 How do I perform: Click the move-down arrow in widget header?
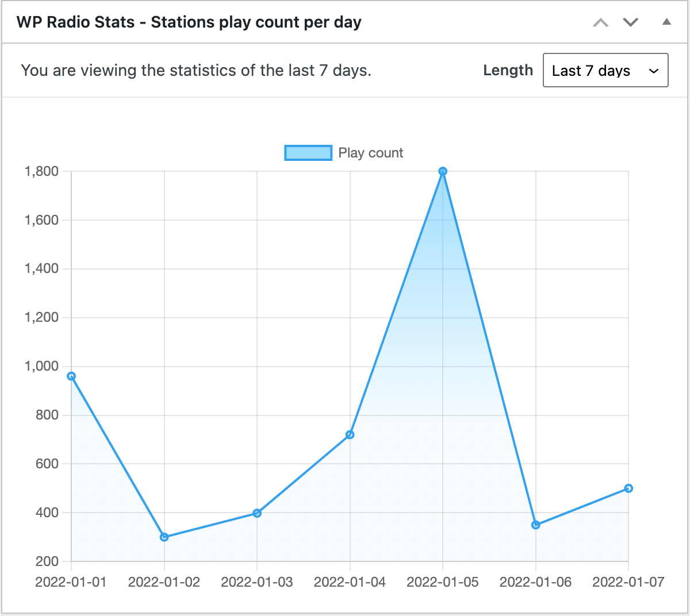click(x=631, y=23)
